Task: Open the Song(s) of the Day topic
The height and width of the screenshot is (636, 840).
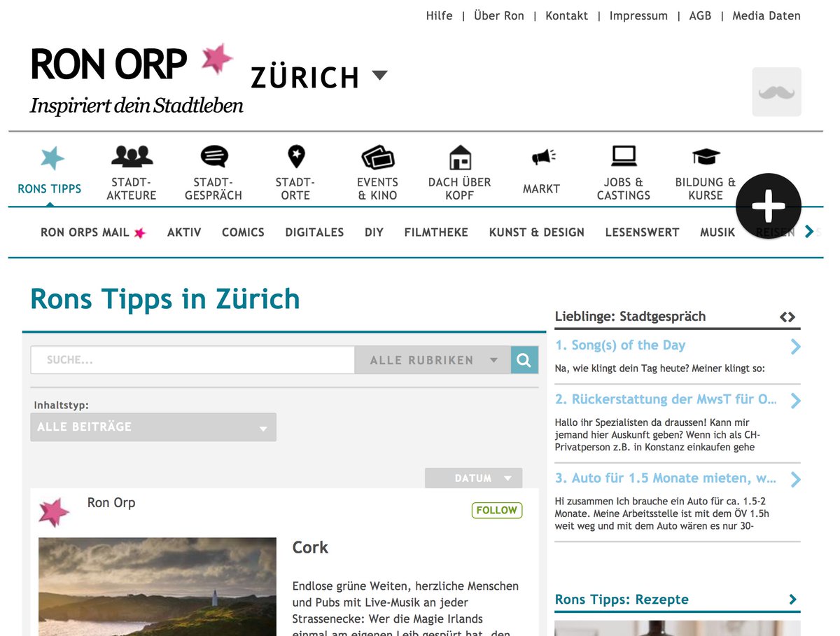Action: [620, 345]
